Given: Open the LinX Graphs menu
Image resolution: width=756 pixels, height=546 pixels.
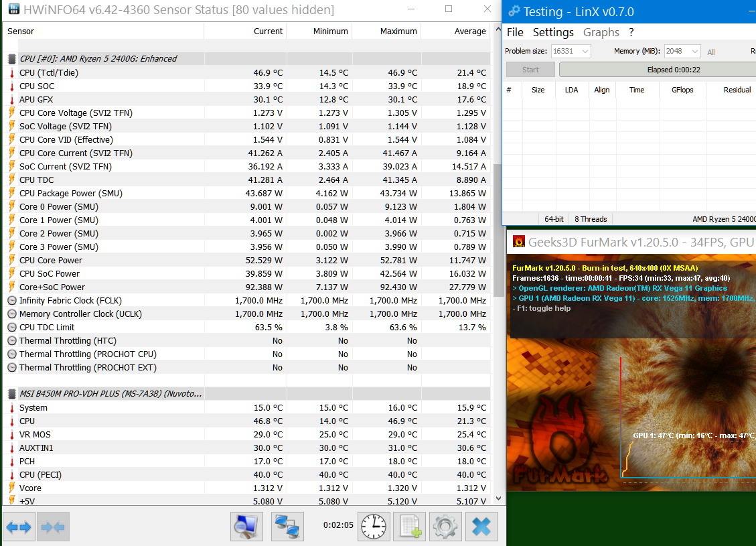Looking at the screenshot, I should pyautogui.click(x=601, y=32).
